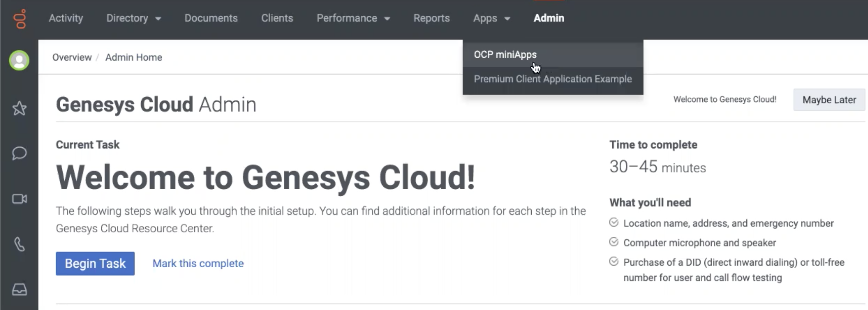Click check icon beside Purchase of a DID

(x=614, y=262)
